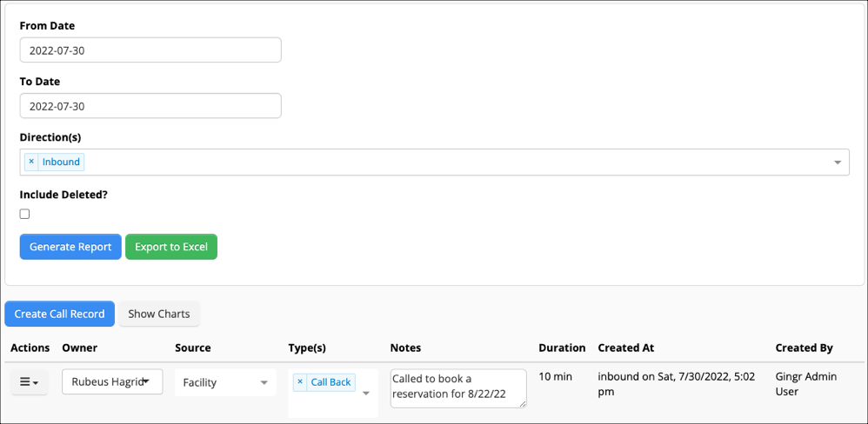Click the To Date label
Viewport: 868px width, 424px height.
point(40,82)
